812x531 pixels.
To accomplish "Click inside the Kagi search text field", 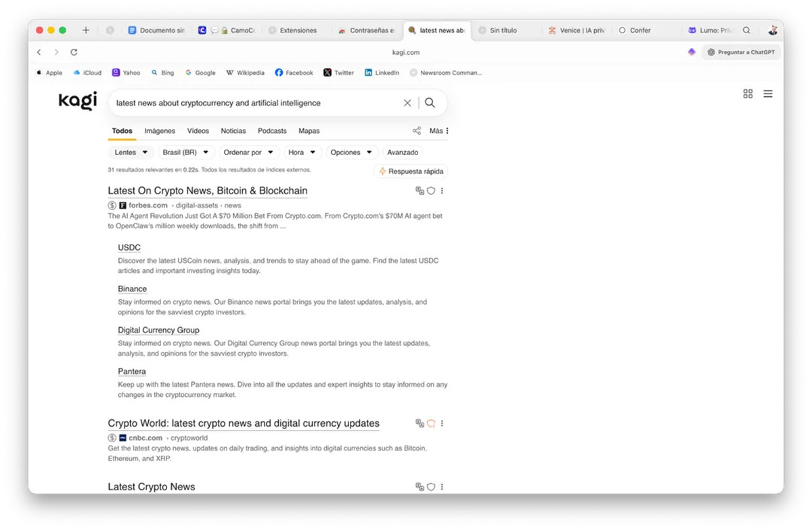I will click(257, 103).
